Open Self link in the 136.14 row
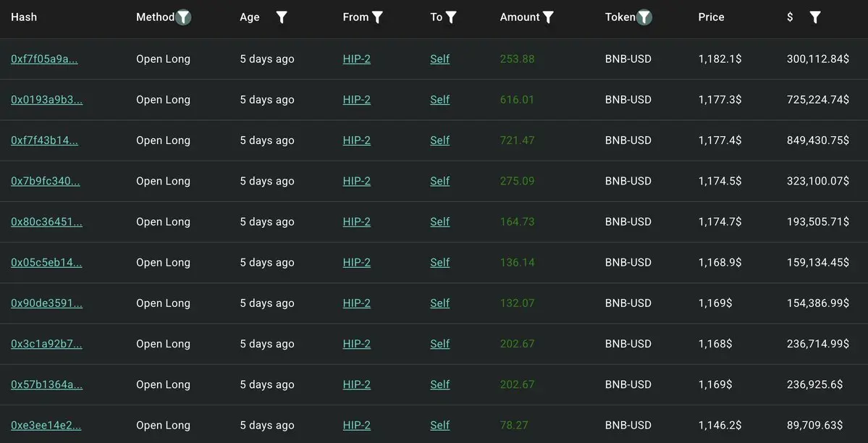The image size is (868, 443). 439,263
